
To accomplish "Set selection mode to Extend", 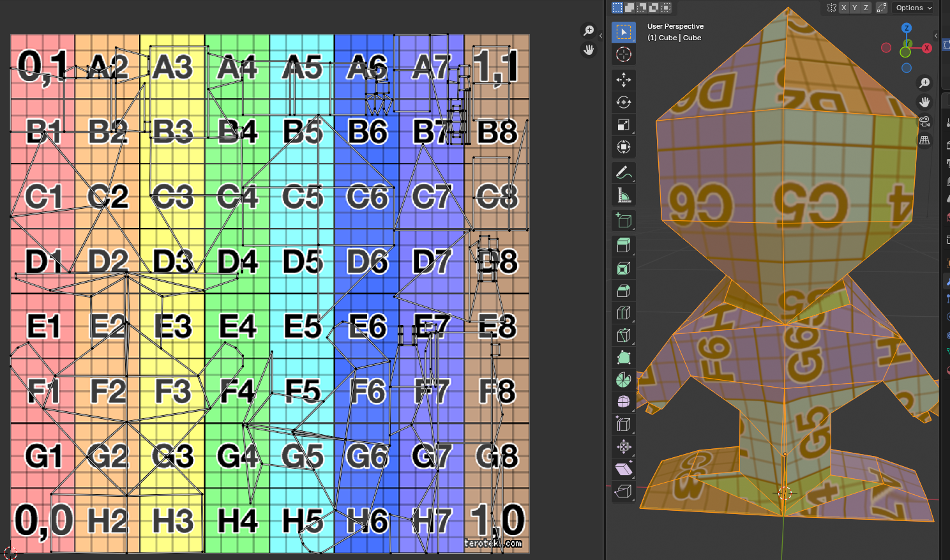I will pyautogui.click(x=630, y=8).
